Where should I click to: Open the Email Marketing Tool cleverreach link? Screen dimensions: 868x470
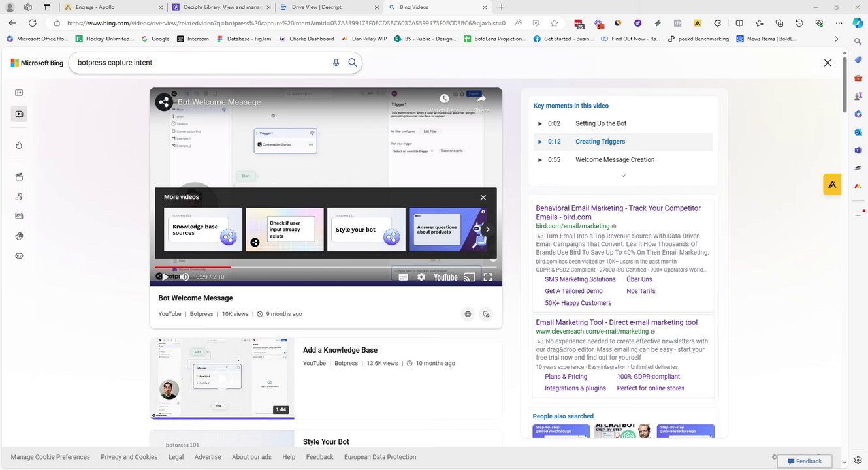pyautogui.click(x=617, y=322)
